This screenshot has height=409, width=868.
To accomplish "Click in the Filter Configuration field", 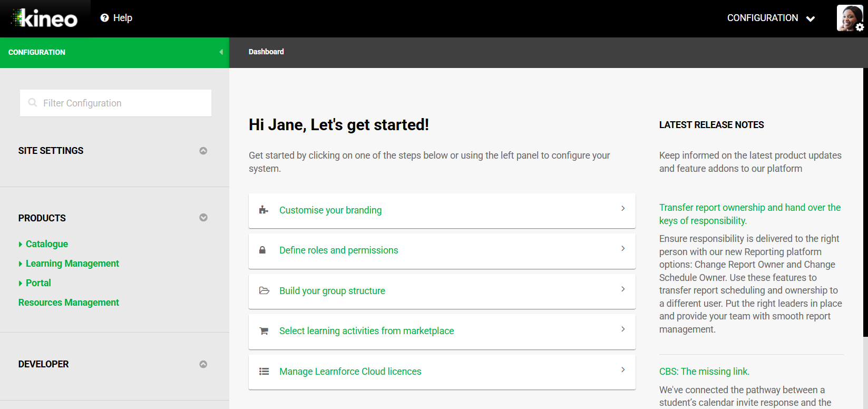I will (116, 103).
